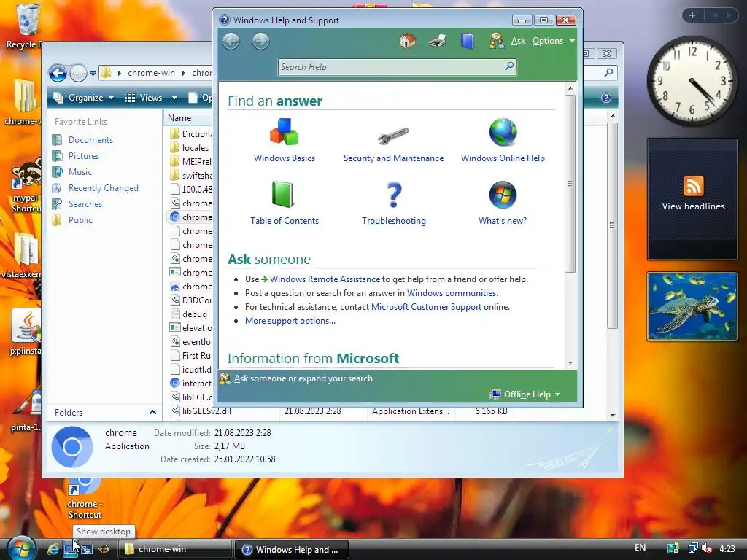
Task: Click the network tray icon
Action: click(693, 548)
